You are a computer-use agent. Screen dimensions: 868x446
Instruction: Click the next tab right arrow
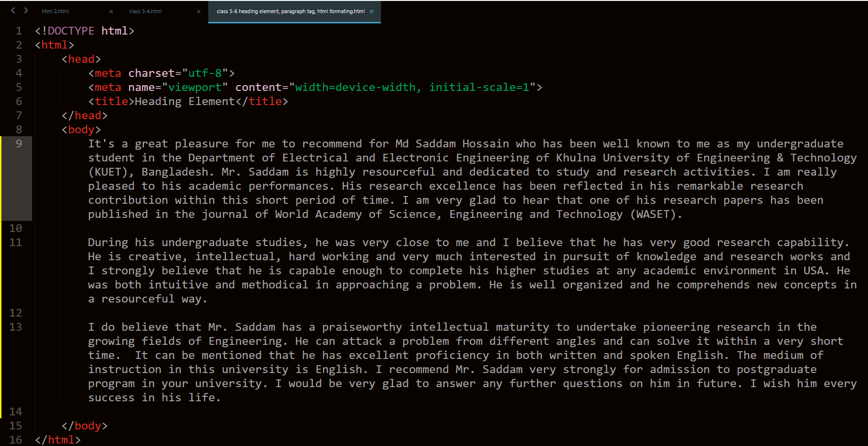tap(26, 10)
